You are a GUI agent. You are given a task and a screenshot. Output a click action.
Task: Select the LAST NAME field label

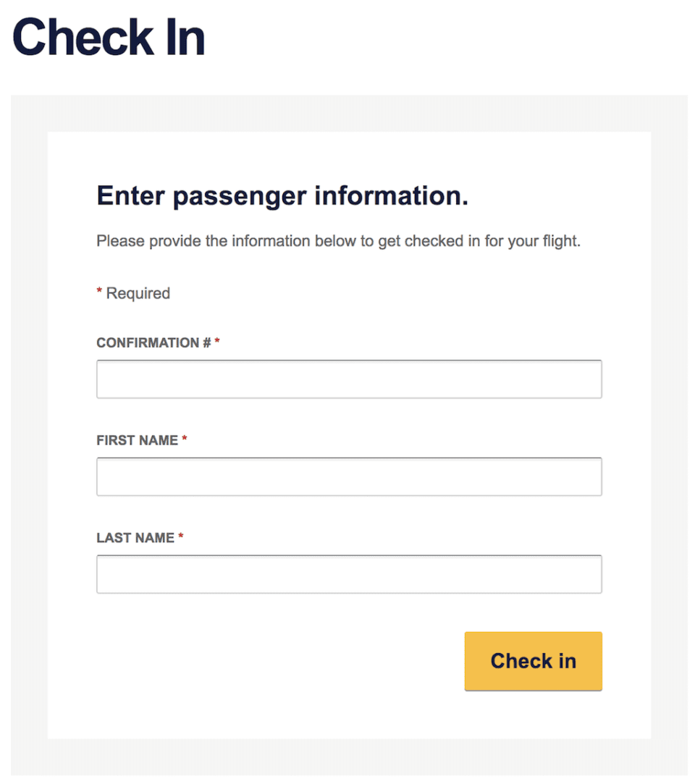click(x=136, y=538)
